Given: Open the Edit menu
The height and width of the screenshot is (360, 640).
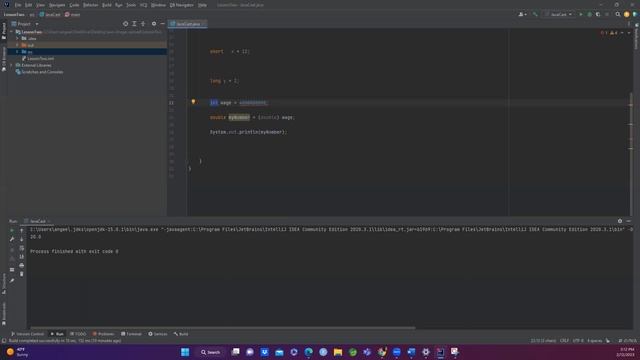Looking at the screenshot, I should click(x=29, y=5).
